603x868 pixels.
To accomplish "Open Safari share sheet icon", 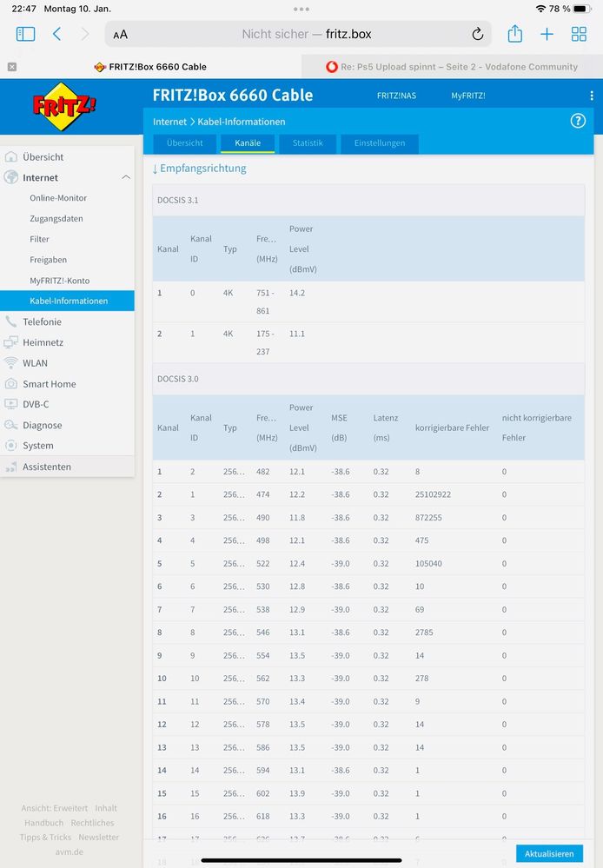I will [x=515, y=34].
